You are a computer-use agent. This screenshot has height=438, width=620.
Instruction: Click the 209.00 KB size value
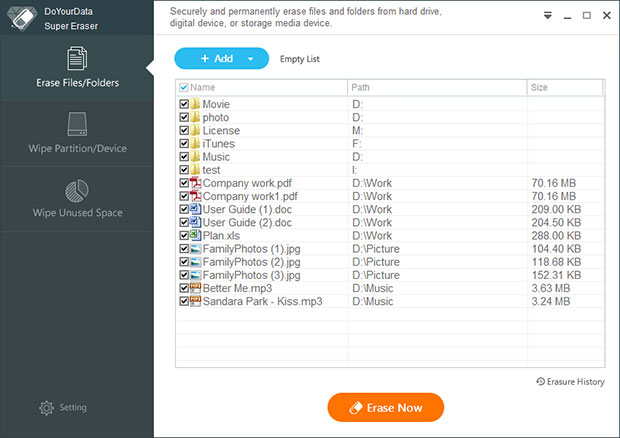click(x=556, y=209)
